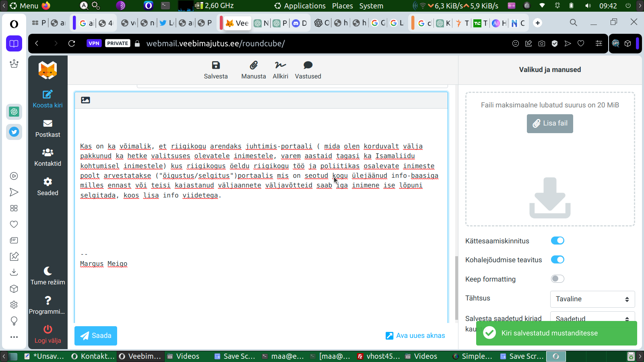Open Opera sidebar news icon
644x362 pixels.
pos(14,240)
